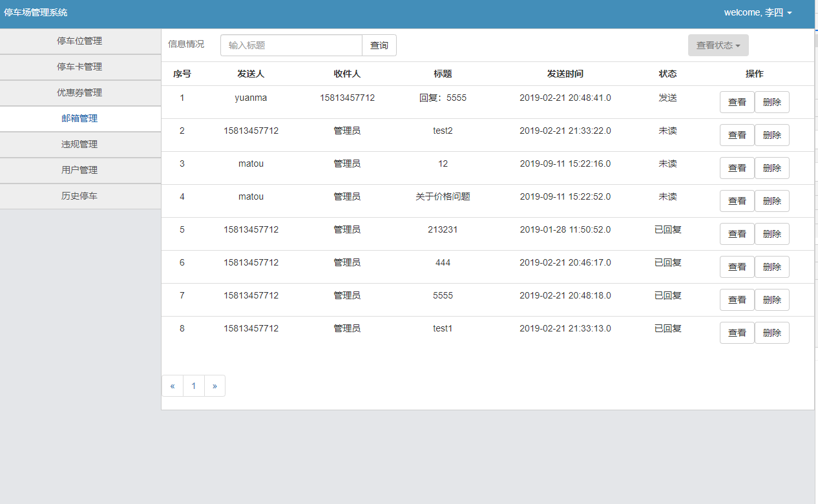818x504 pixels.
Task: 查看 the message titled 关于价格问题
Action: [x=737, y=200]
